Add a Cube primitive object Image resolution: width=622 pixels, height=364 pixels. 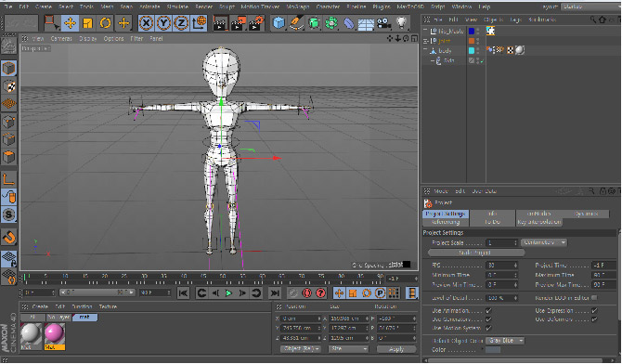[279, 23]
